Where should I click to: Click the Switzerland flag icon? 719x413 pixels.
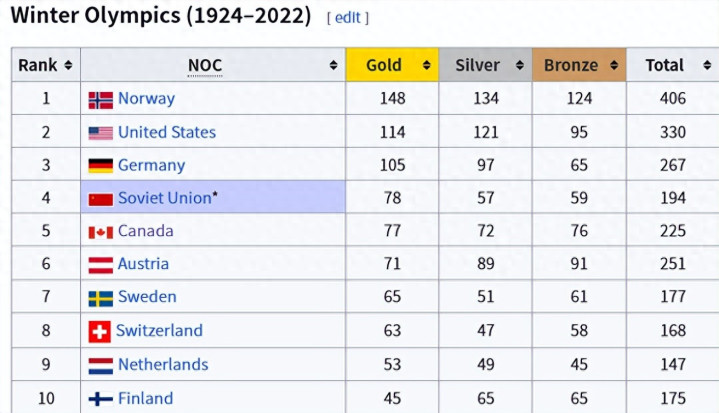click(99, 331)
